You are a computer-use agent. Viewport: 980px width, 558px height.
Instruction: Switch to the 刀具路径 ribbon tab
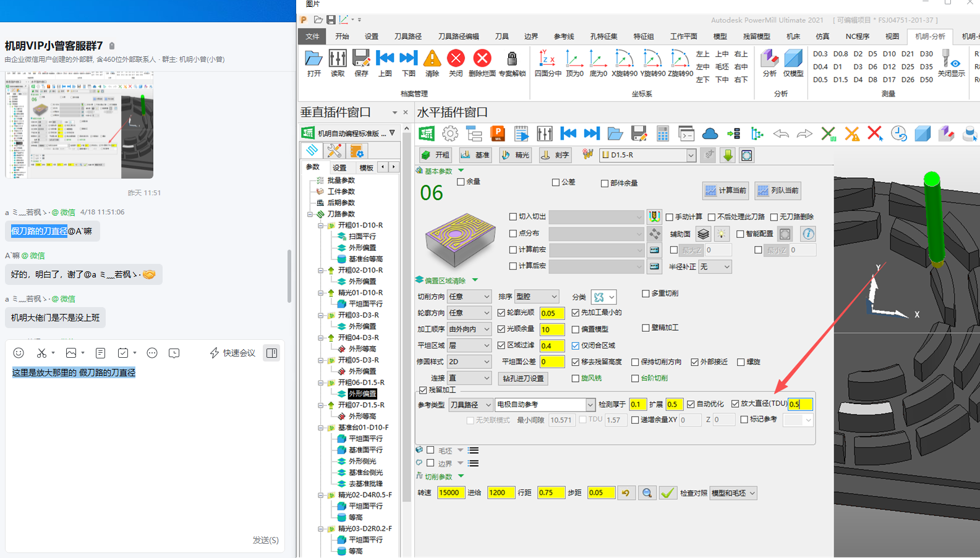tap(408, 36)
